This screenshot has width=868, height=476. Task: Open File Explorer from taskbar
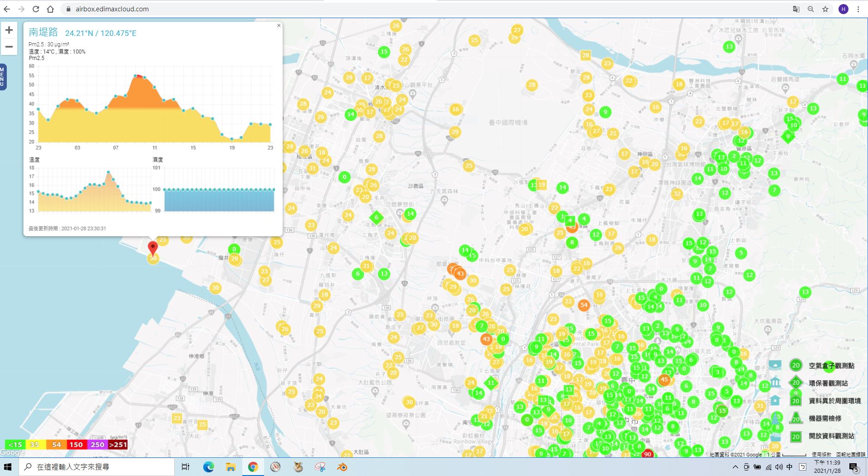[230, 467]
